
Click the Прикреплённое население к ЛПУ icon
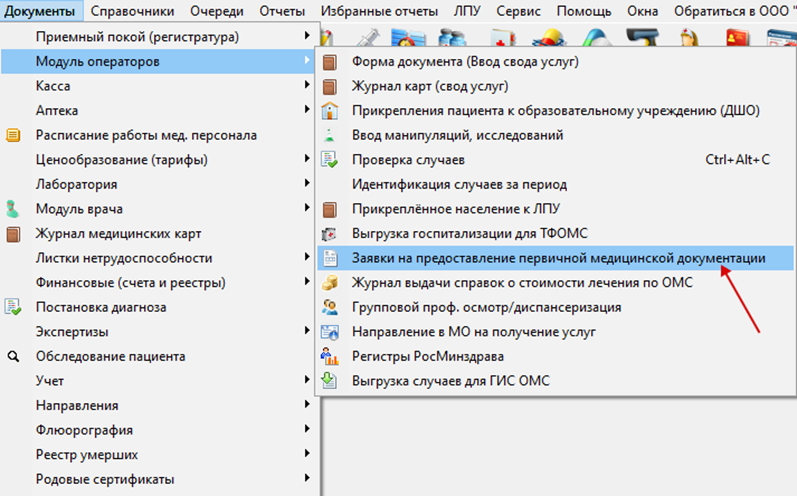pos(329,209)
